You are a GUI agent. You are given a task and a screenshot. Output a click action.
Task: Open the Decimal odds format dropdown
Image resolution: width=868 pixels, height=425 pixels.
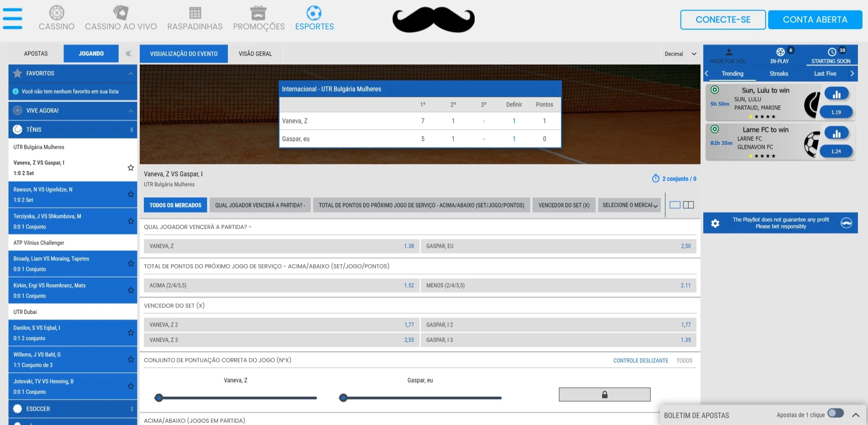coord(680,54)
